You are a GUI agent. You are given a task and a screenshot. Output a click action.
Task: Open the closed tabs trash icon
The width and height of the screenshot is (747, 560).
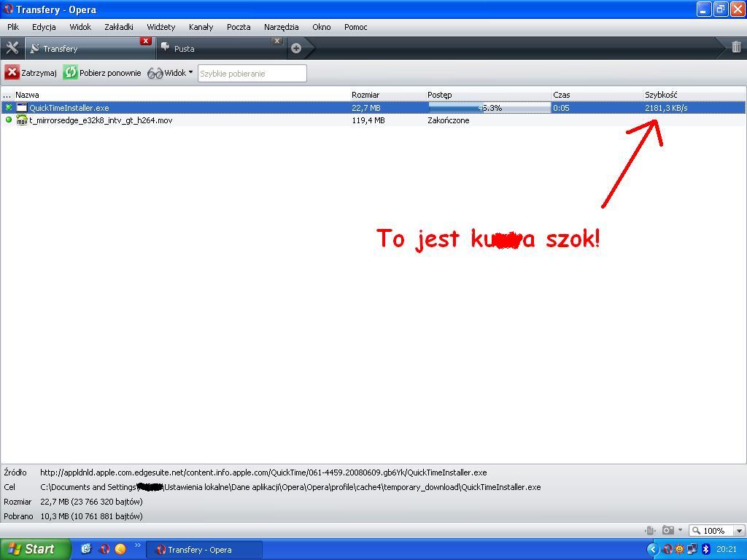coord(736,47)
